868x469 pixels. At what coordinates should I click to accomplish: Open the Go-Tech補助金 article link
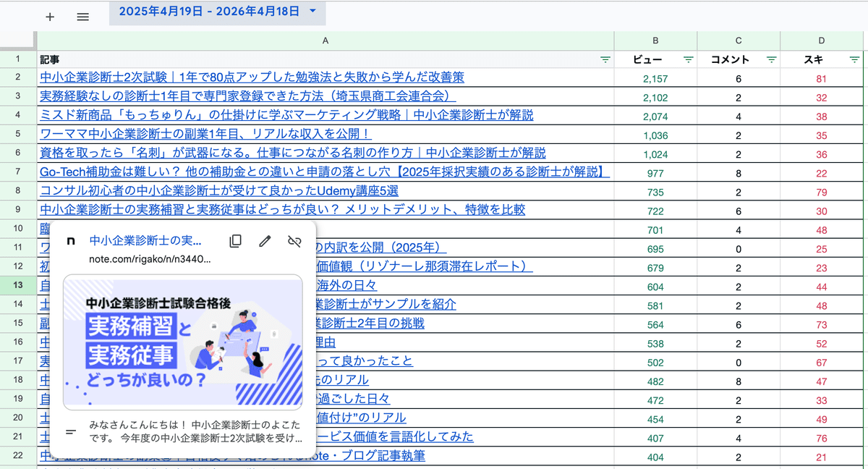click(322, 172)
